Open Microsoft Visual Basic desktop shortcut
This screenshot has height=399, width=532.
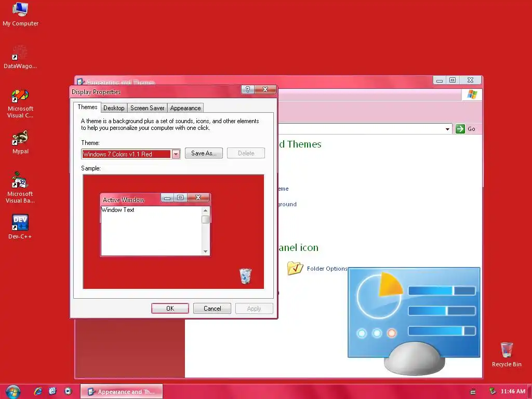tap(20, 188)
